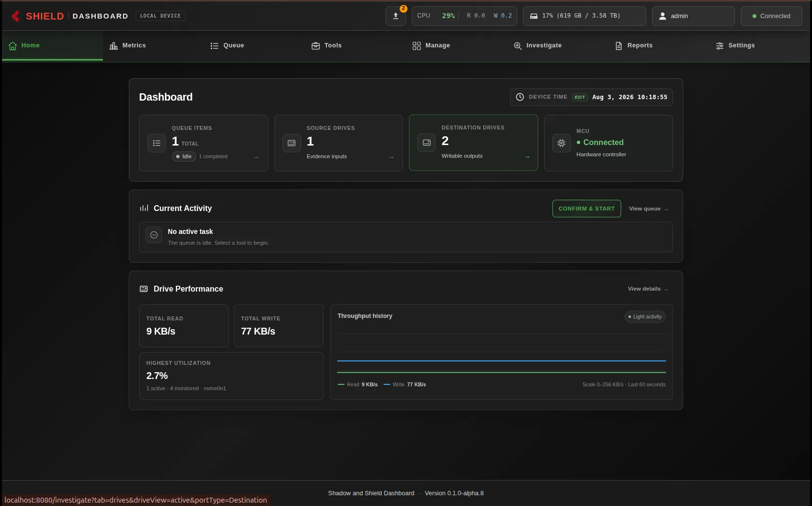Viewport: 812px width, 506px height.
Task: Click the admin user avatar icon
Action: pyautogui.click(x=663, y=16)
